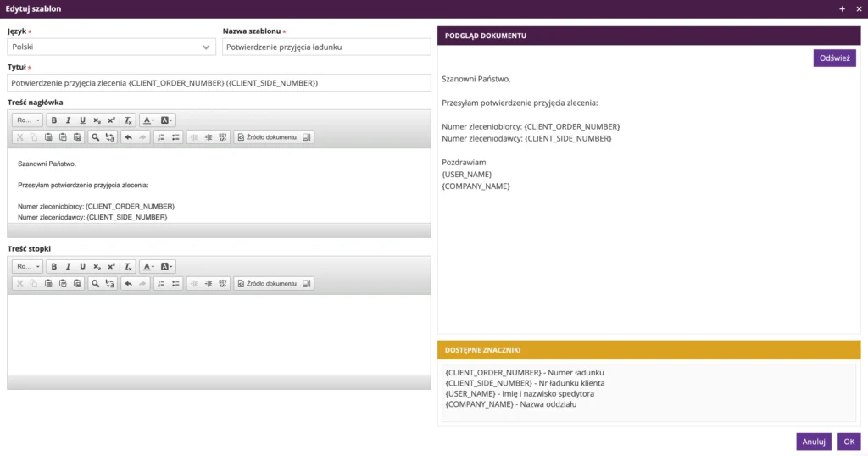Click 'Przesyłam potwierdzenie' line in header editor
The height and width of the screenshot is (456, 868).
click(83, 186)
